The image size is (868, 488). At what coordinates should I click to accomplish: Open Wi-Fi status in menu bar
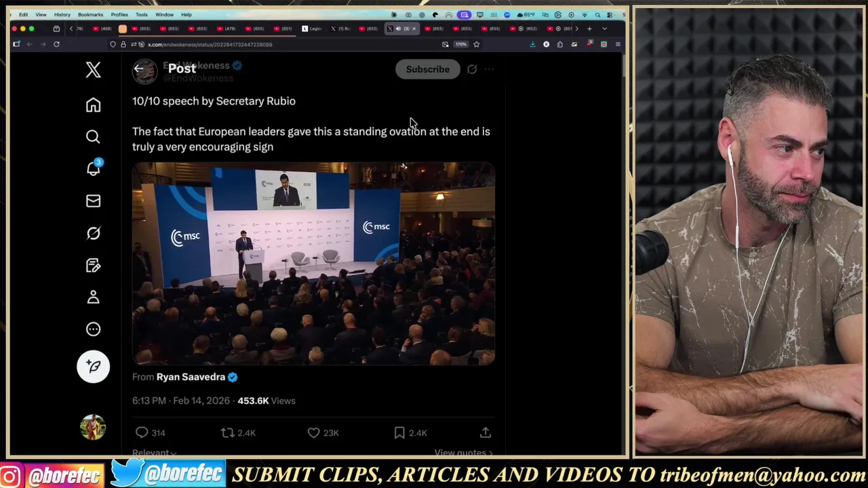coord(585,14)
